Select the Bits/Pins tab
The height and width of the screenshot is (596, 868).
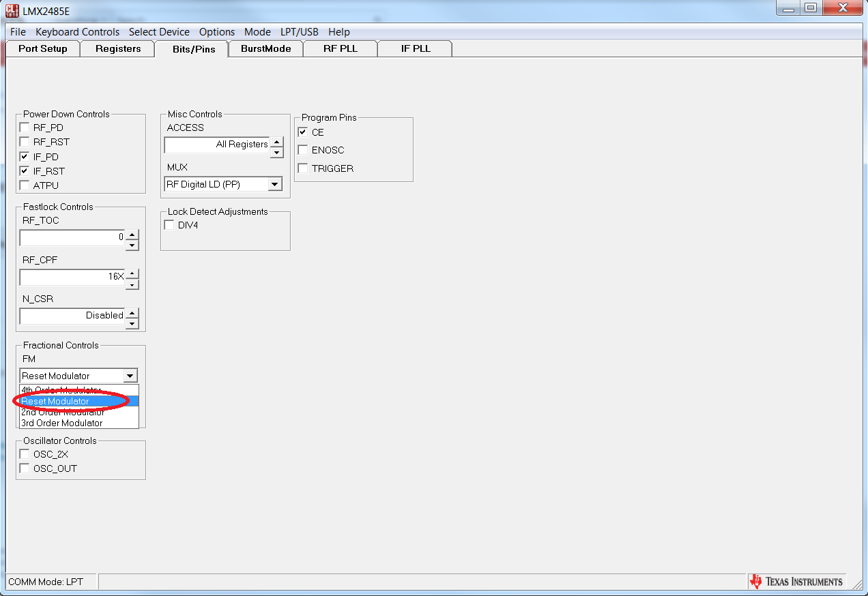click(192, 48)
